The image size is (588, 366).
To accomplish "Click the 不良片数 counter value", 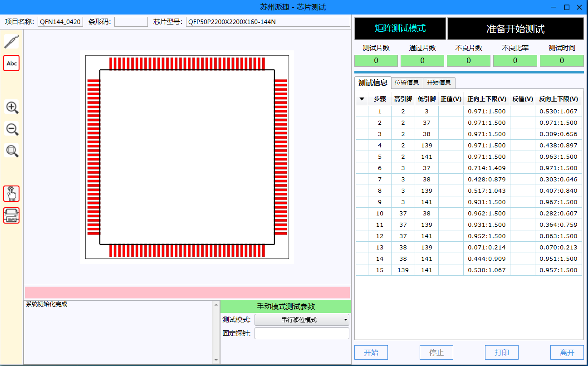I will point(469,60).
